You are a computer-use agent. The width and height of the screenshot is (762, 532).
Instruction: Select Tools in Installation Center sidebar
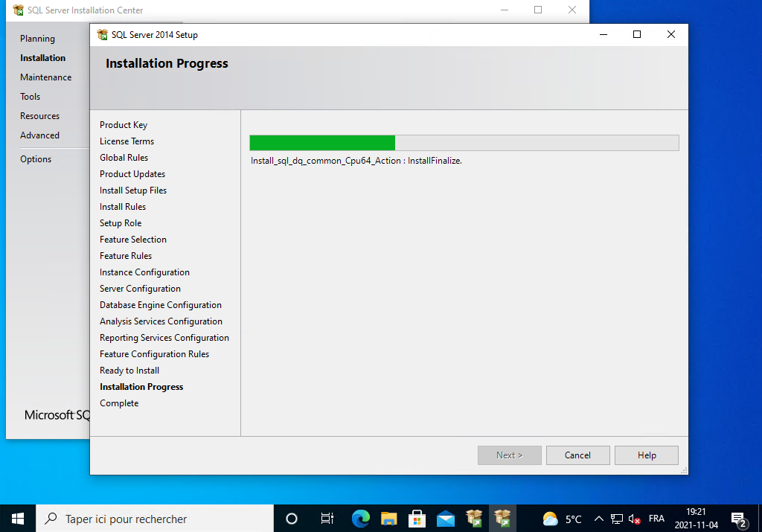(30, 97)
